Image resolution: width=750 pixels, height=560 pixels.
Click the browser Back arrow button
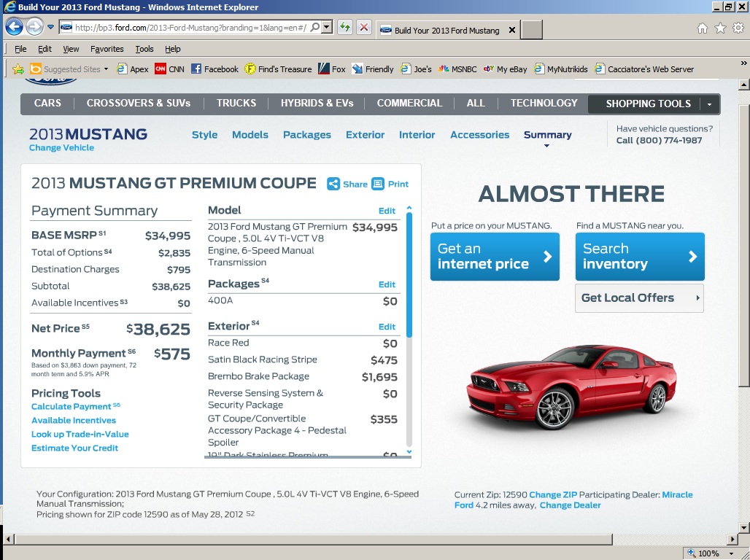pyautogui.click(x=15, y=28)
